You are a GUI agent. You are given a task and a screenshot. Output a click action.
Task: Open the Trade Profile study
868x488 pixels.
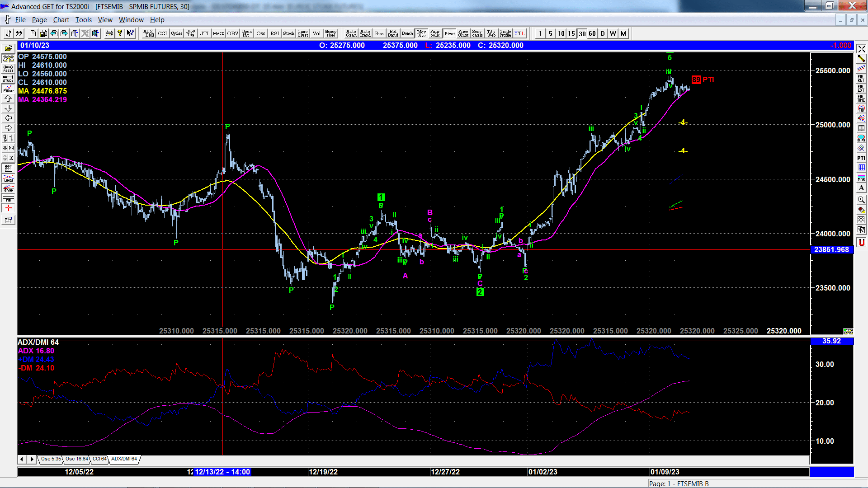tap(505, 33)
